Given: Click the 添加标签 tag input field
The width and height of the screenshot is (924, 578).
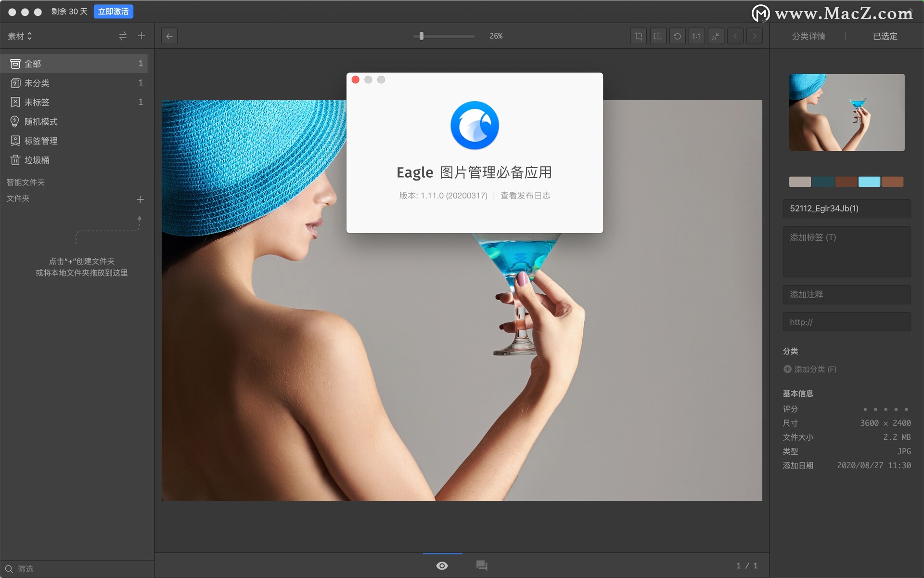Looking at the screenshot, I should pyautogui.click(x=846, y=251).
